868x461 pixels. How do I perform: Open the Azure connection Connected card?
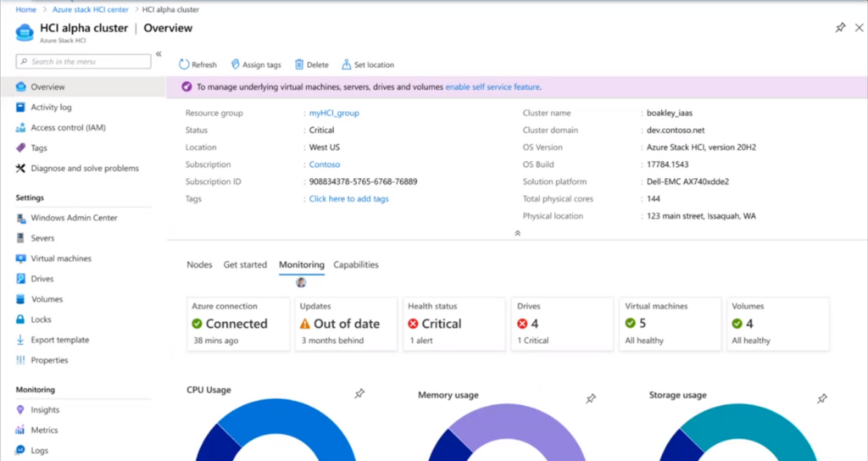click(x=238, y=325)
